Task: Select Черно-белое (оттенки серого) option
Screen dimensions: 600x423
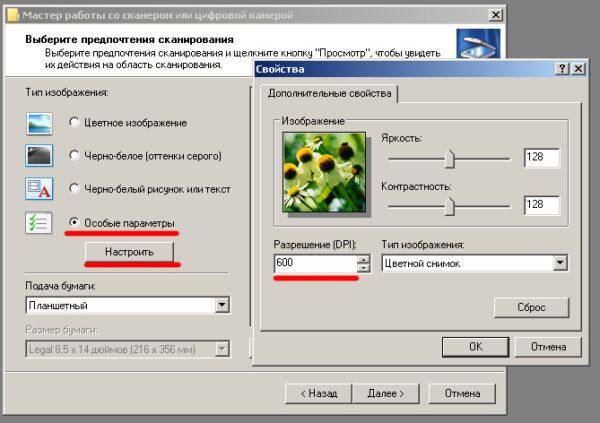Action: coord(75,156)
